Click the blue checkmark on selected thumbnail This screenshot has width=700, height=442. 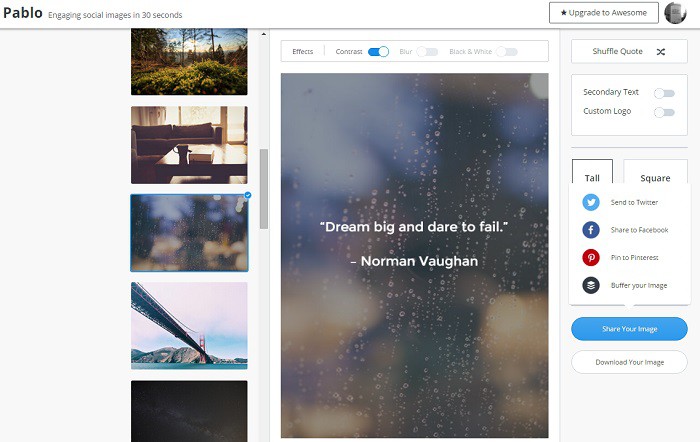247,195
